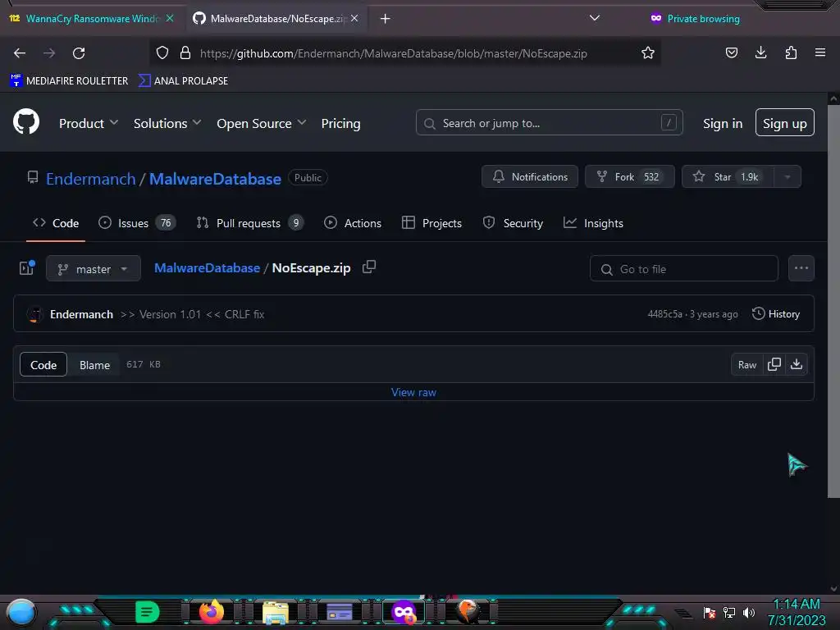Screen dimensions: 840x630
Task: Reload the current page
Action: (79, 53)
